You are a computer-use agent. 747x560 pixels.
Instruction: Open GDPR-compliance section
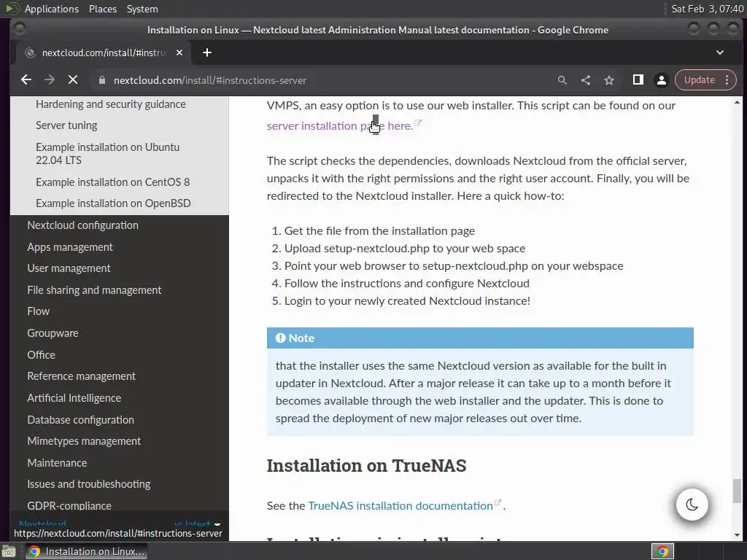coord(69,506)
